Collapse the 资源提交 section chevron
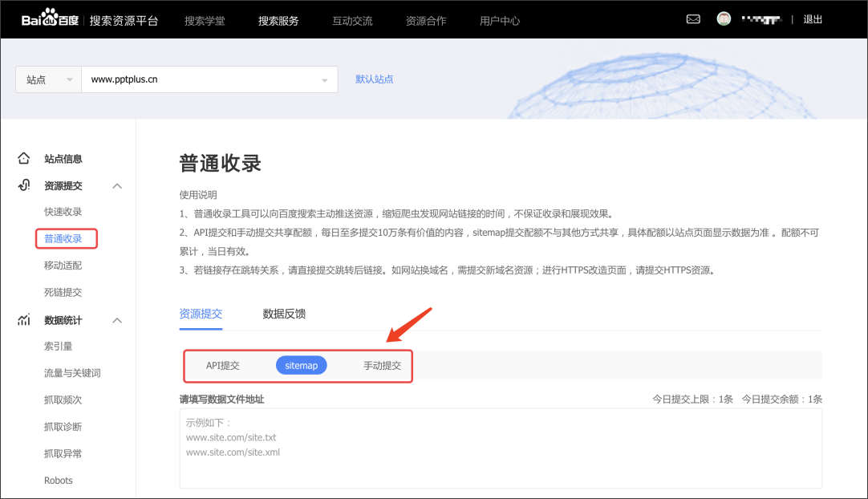The width and height of the screenshot is (868, 499). (117, 186)
